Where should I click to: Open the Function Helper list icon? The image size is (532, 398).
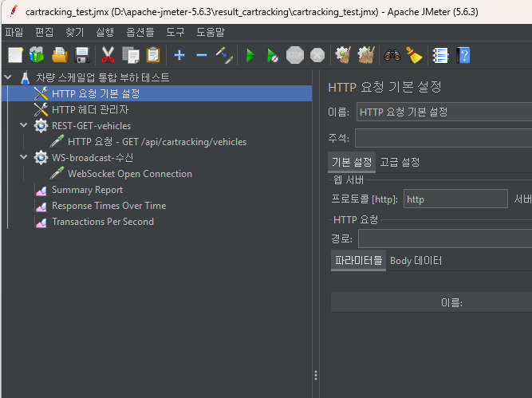point(441,55)
